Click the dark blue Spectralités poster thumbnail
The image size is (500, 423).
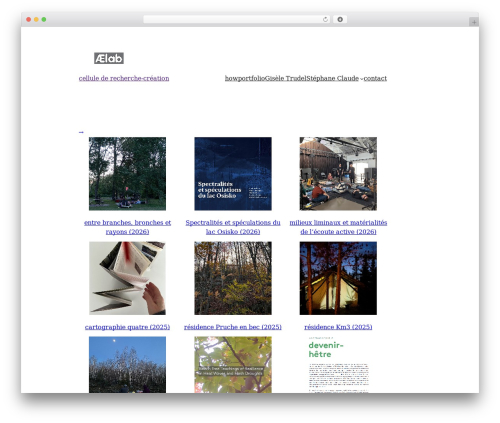[x=233, y=174]
